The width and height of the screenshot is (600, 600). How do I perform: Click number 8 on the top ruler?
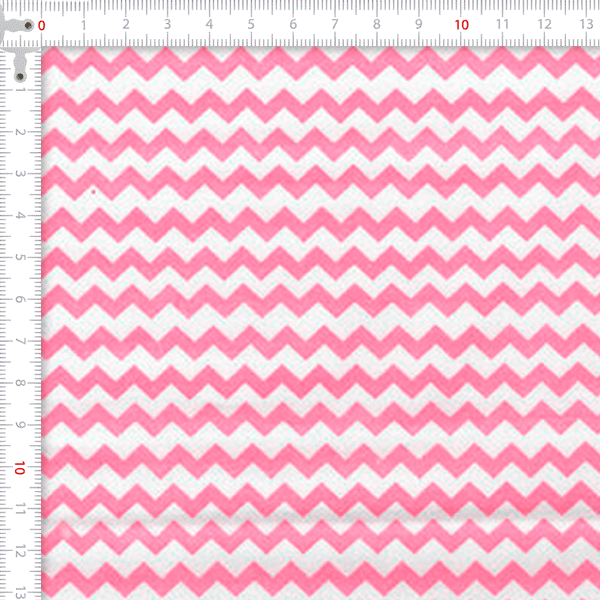[376, 23]
